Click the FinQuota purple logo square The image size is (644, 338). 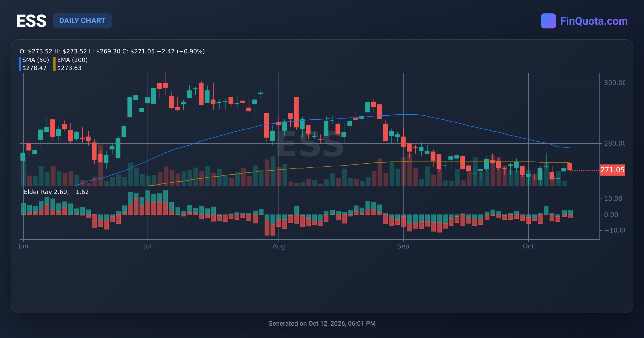point(548,21)
